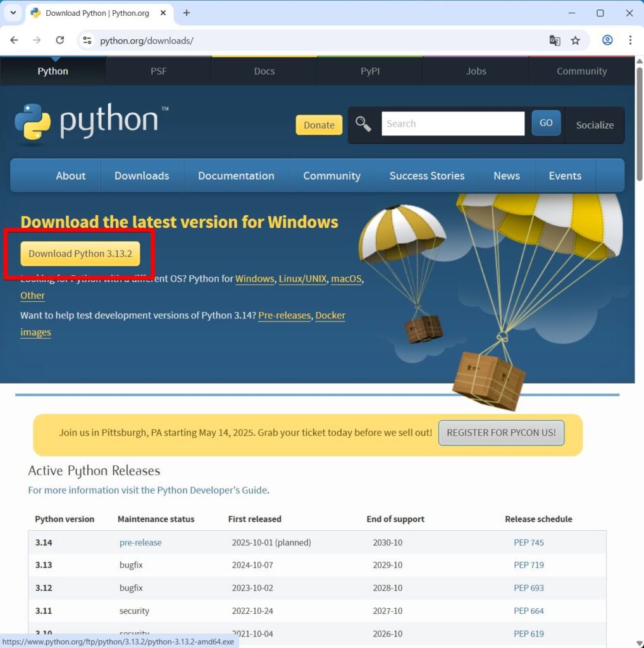Viewport: 644px width, 648px height.
Task: Click the search magnifier icon beside the search box
Action: (362, 123)
